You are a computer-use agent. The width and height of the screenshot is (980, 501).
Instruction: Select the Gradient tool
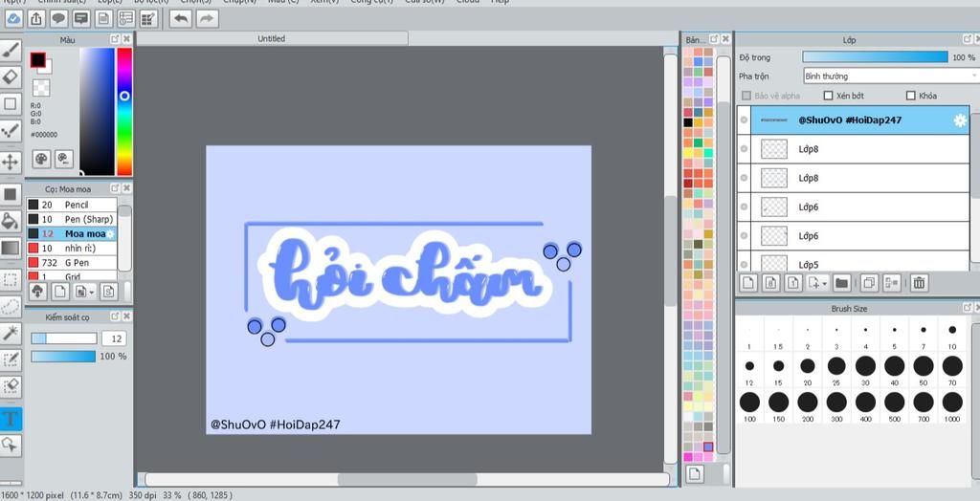pos(11,248)
